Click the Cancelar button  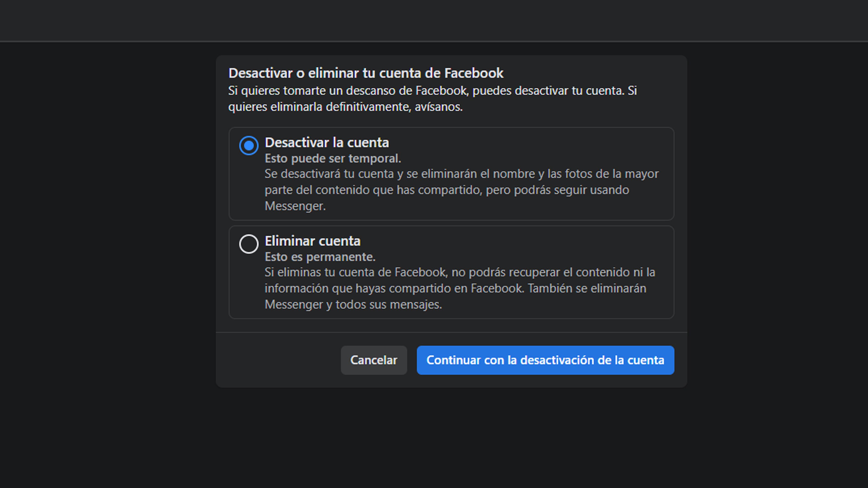coord(374,360)
